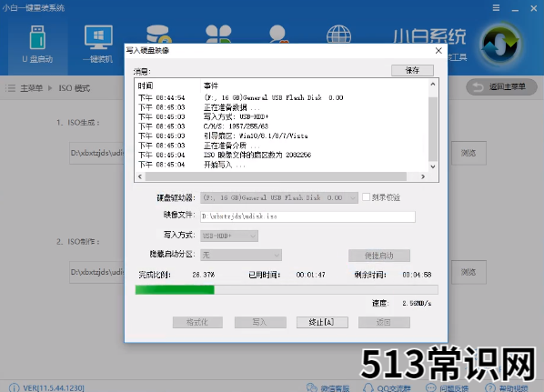544x392 pixels.
Task: Click the ISO制作 path field in main window
Action: point(96,272)
